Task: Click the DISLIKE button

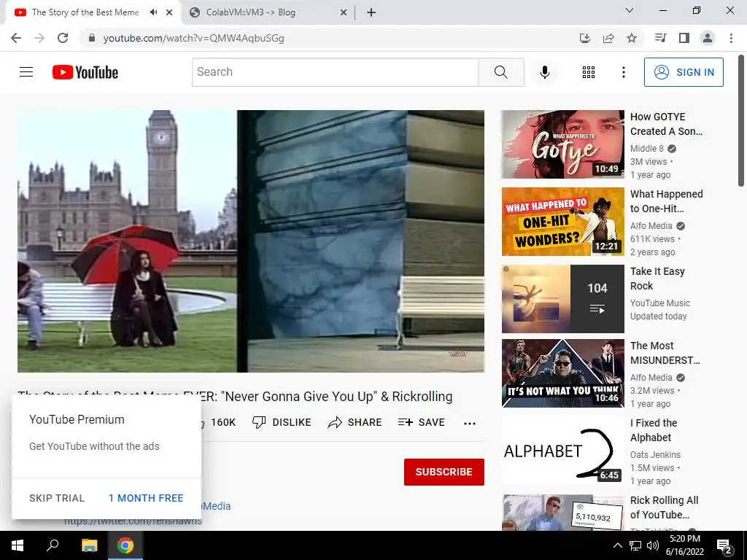Action: (282, 422)
